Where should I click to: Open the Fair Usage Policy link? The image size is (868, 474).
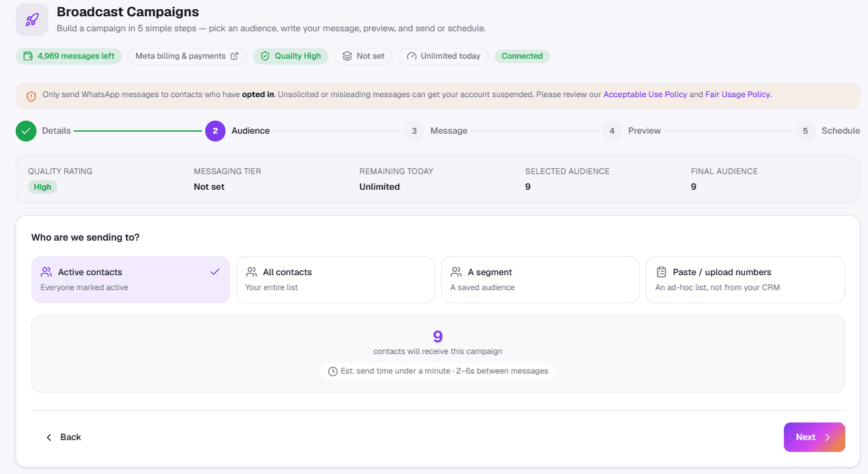(x=738, y=95)
